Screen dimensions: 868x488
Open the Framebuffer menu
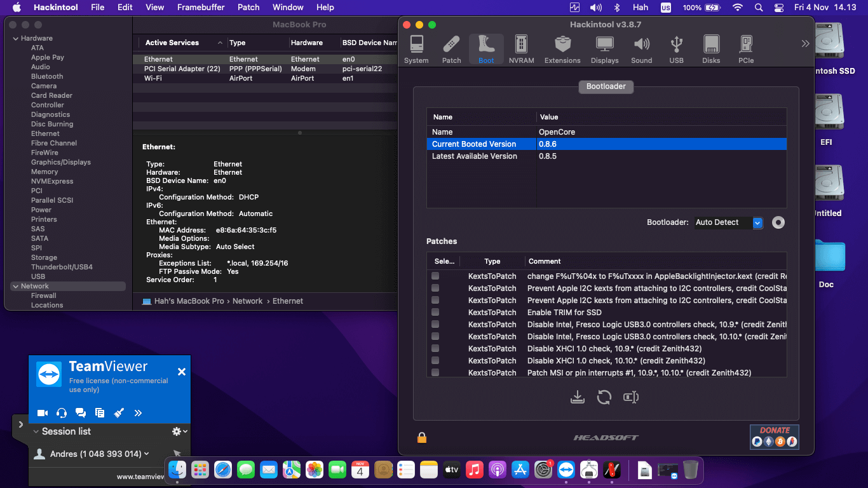click(201, 7)
